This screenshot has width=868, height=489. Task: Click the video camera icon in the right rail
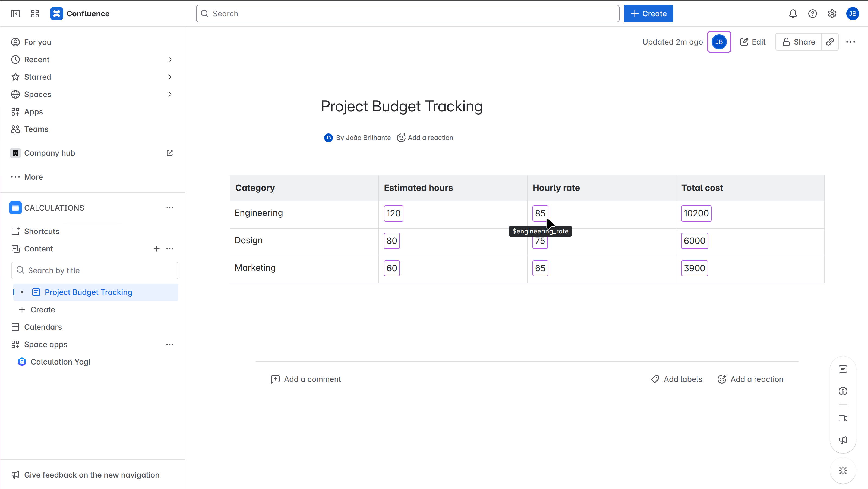pos(843,418)
